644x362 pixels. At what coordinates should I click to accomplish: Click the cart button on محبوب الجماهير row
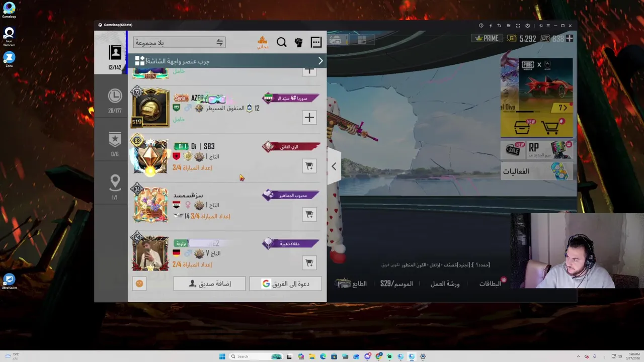309,215
